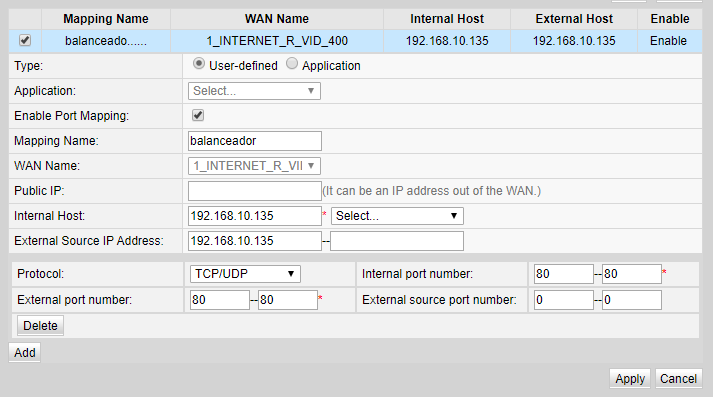Viewport: 713px width, 397px height.
Task: Open the Application Select dropdown
Action: (x=254, y=91)
